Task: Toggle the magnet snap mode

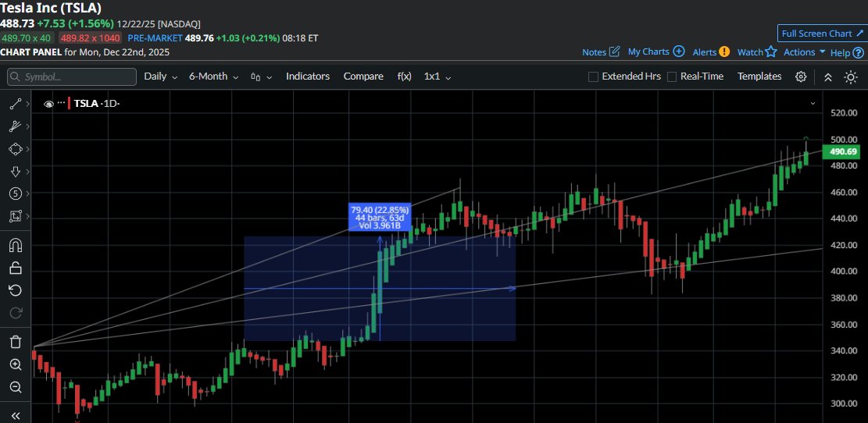Action: pos(16,246)
